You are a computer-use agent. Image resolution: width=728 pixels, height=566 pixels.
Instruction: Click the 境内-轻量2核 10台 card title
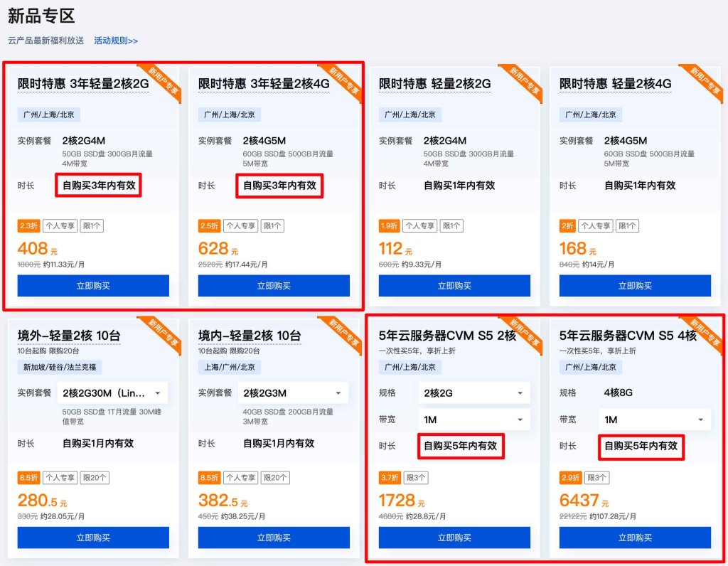coord(249,336)
